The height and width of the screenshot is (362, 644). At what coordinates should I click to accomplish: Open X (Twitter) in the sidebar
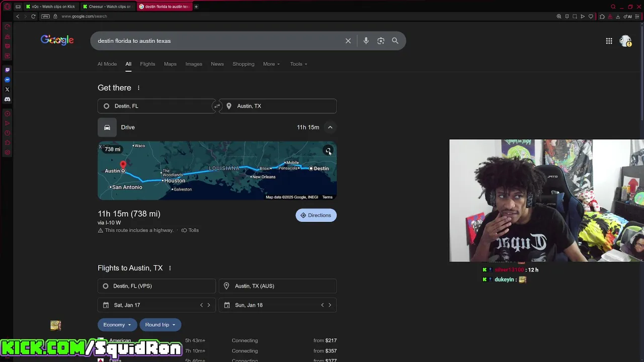(7, 89)
